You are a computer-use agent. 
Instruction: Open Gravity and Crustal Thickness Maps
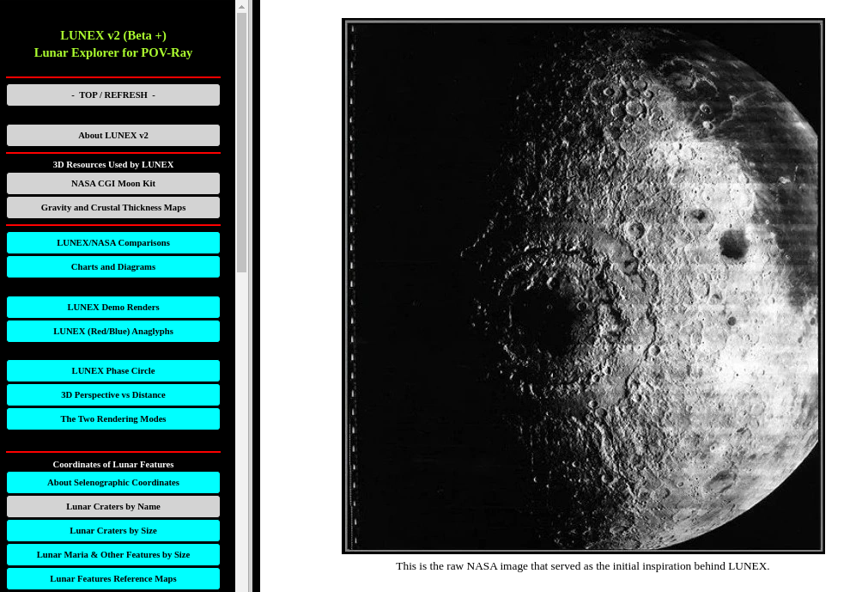113,207
